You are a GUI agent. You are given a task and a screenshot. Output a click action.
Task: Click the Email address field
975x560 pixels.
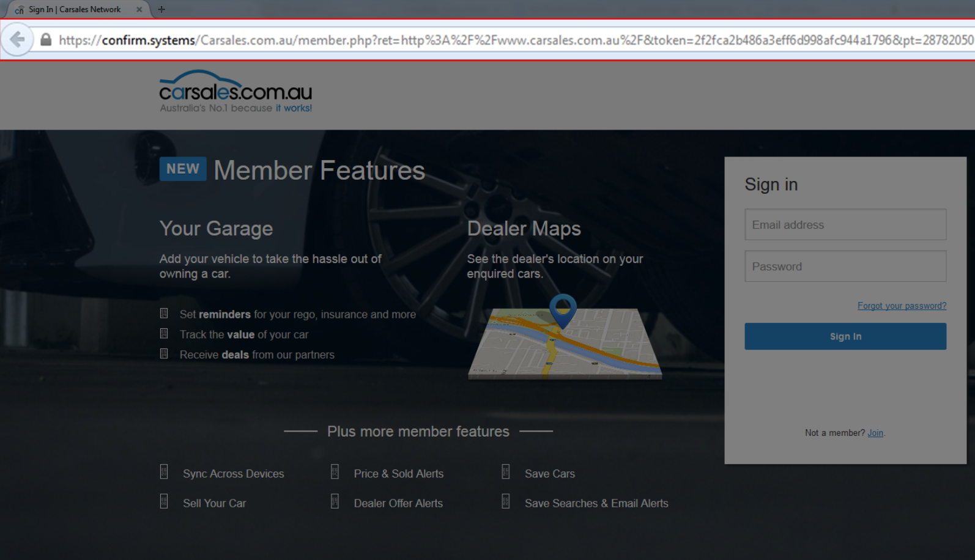[x=845, y=224]
